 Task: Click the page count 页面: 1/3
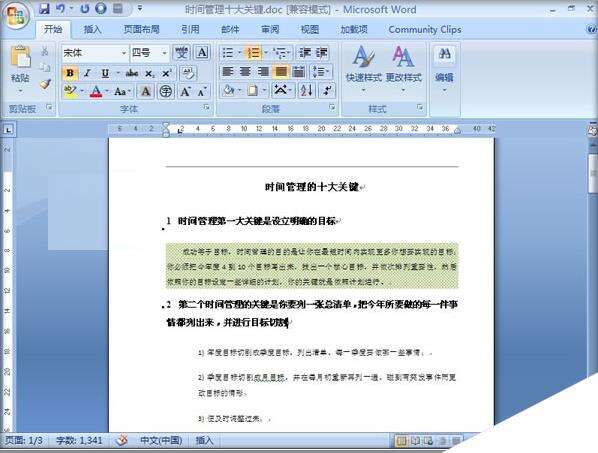coord(24,440)
